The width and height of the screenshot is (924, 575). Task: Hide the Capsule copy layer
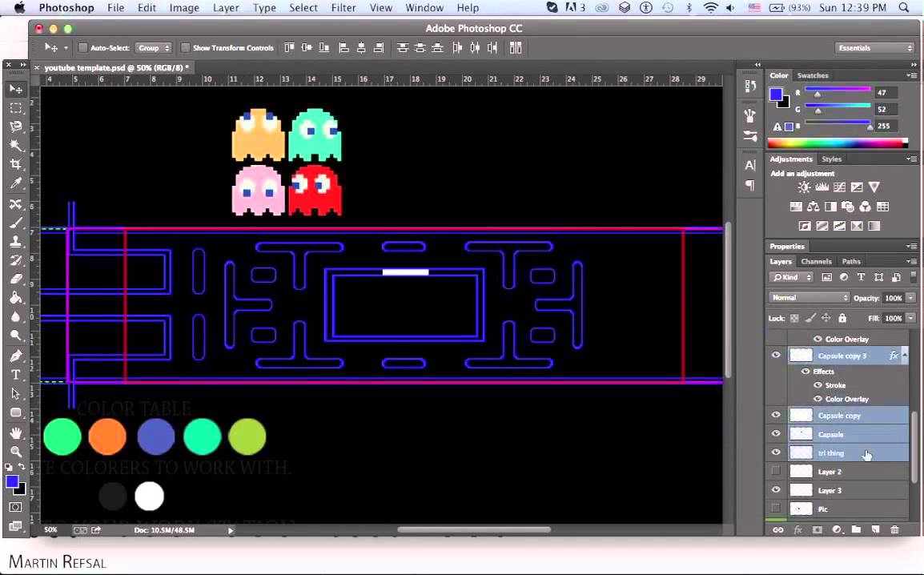(776, 415)
